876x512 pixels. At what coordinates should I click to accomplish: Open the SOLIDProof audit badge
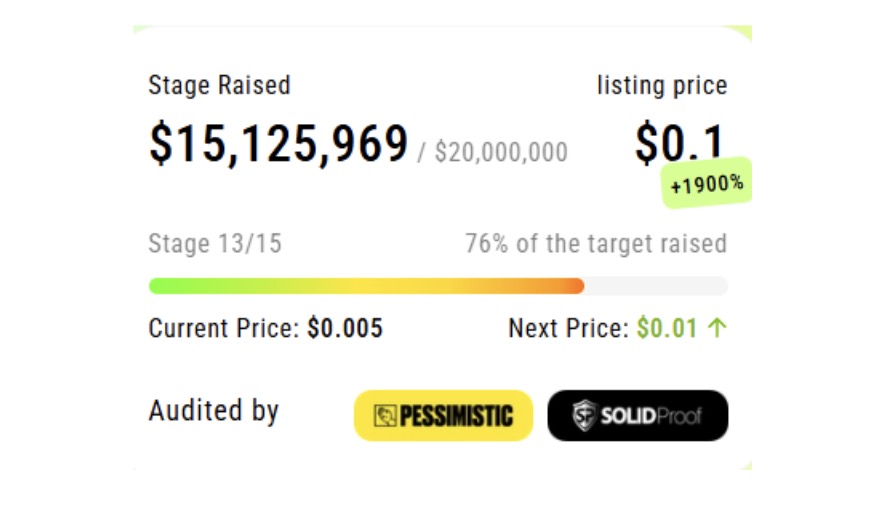coord(637,415)
